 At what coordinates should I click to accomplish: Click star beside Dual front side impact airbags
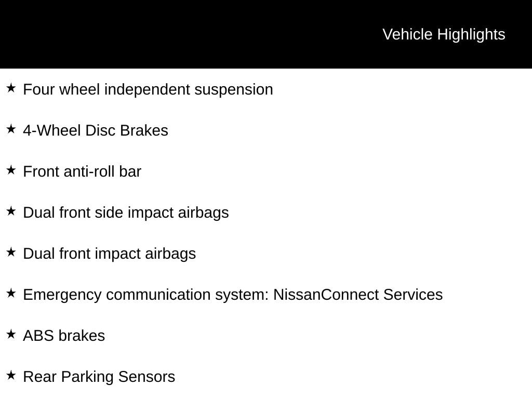[x=11, y=211]
